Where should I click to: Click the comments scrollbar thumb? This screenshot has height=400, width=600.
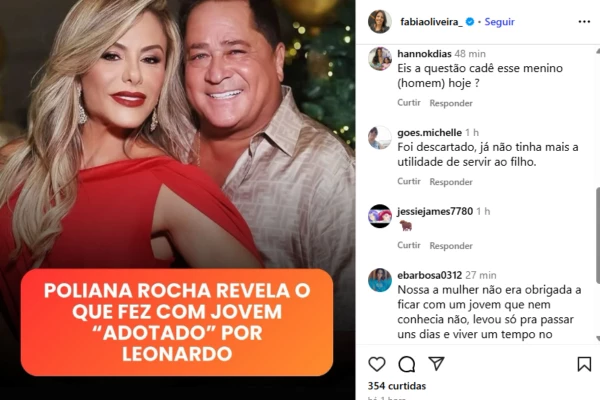tap(598, 235)
